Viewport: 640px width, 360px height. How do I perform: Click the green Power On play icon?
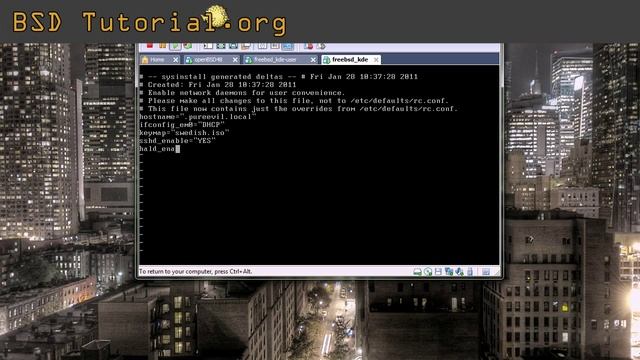pos(175,46)
